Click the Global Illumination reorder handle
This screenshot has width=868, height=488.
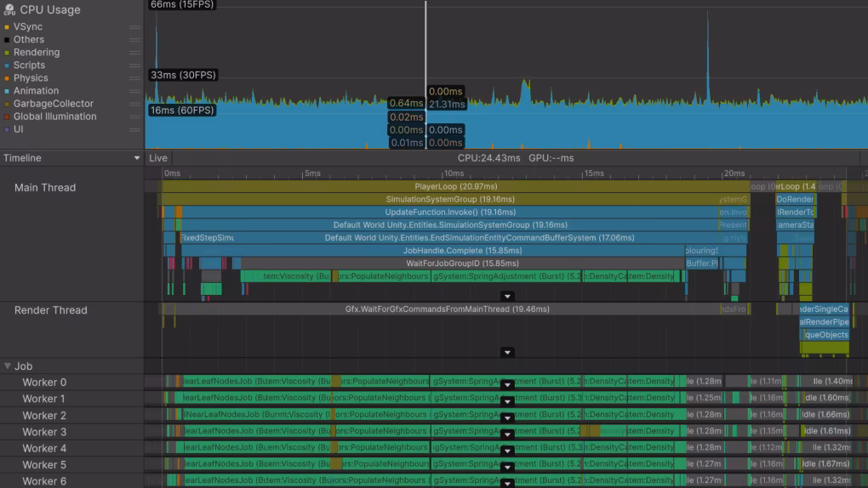click(134, 116)
